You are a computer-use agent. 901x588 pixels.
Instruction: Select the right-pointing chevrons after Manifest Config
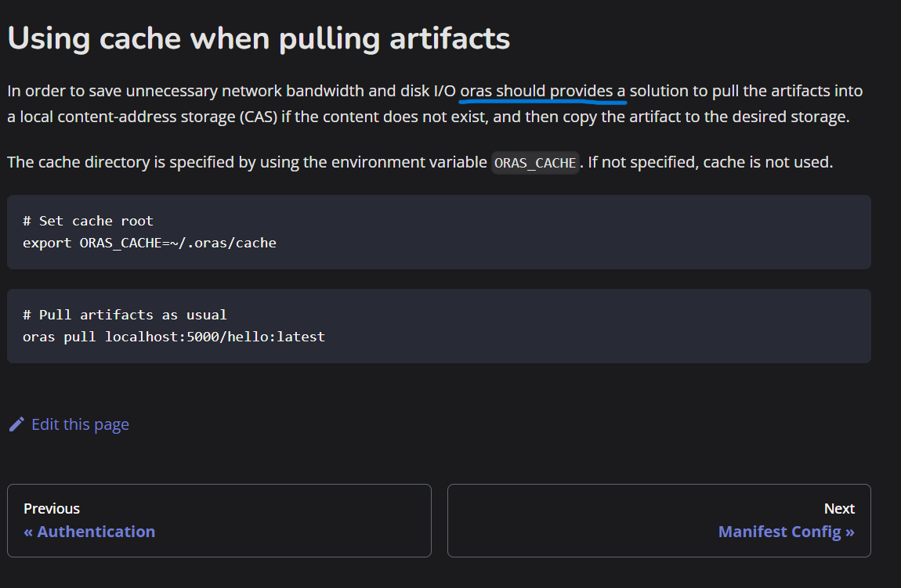(848, 531)
